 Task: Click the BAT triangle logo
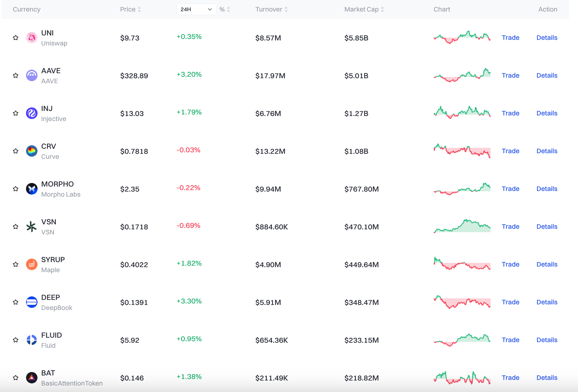pyautogui.click(x=32, y=378)
